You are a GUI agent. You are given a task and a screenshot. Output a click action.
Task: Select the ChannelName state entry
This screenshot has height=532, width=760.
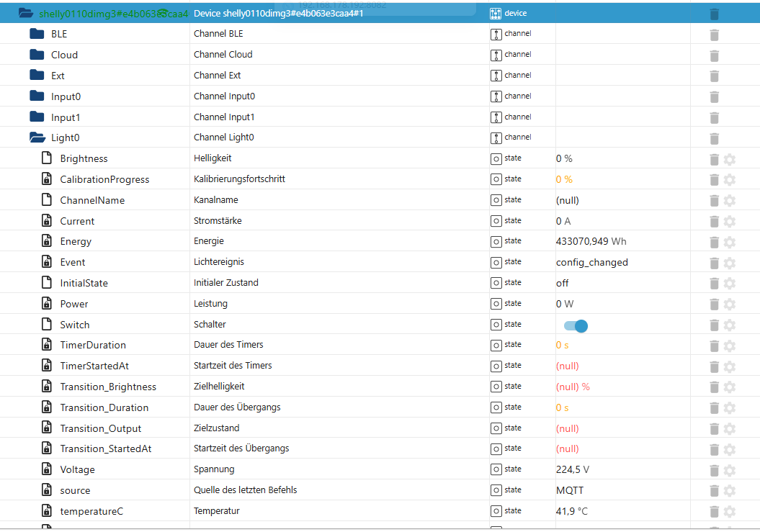pos(91,200)
